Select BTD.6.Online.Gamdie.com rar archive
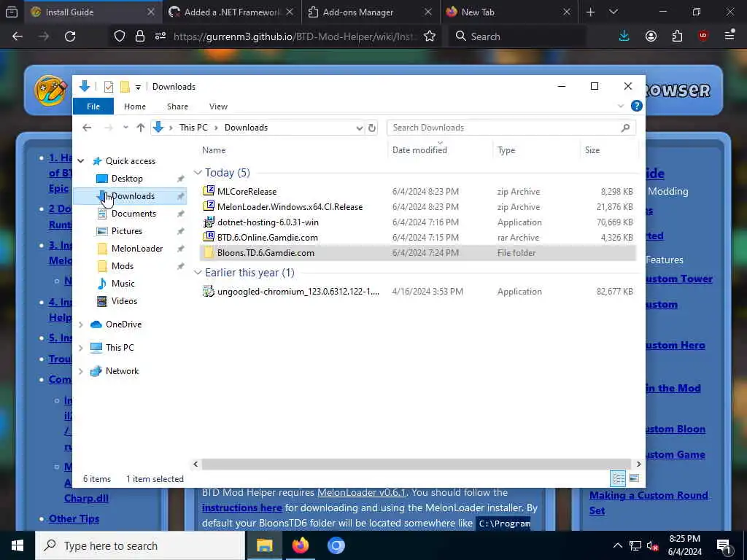 (267, 238)
